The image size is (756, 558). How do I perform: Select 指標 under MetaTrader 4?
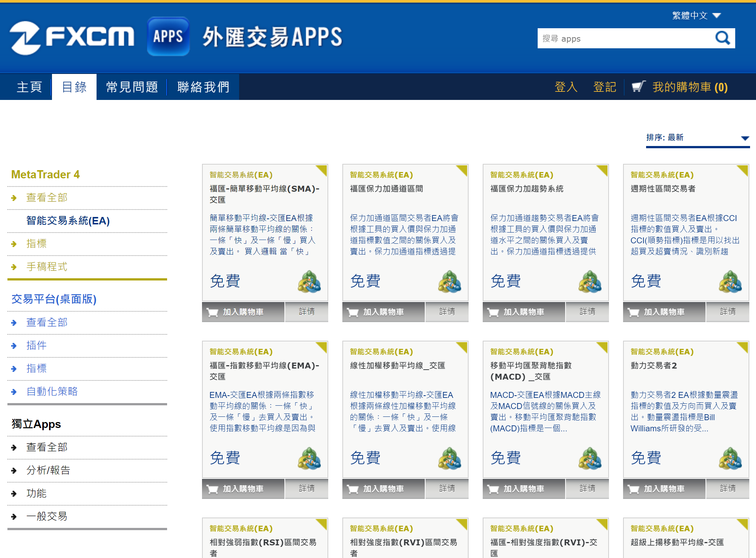tap(36, 244)
